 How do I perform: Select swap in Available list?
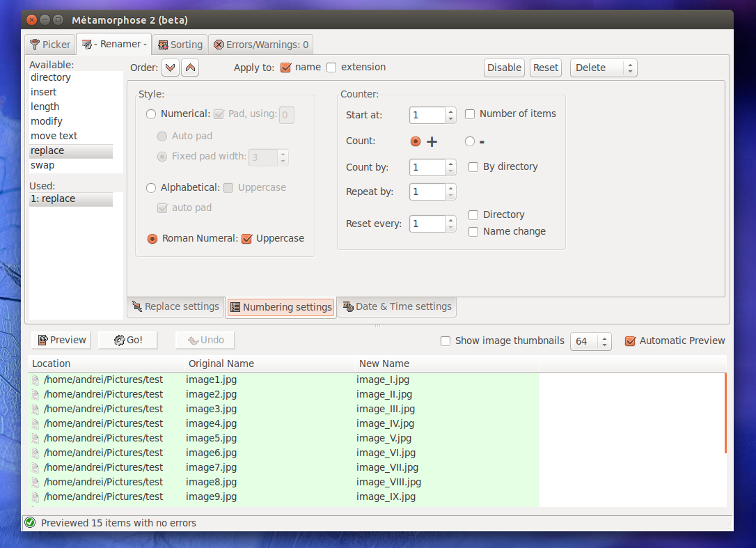coord(71,166)
